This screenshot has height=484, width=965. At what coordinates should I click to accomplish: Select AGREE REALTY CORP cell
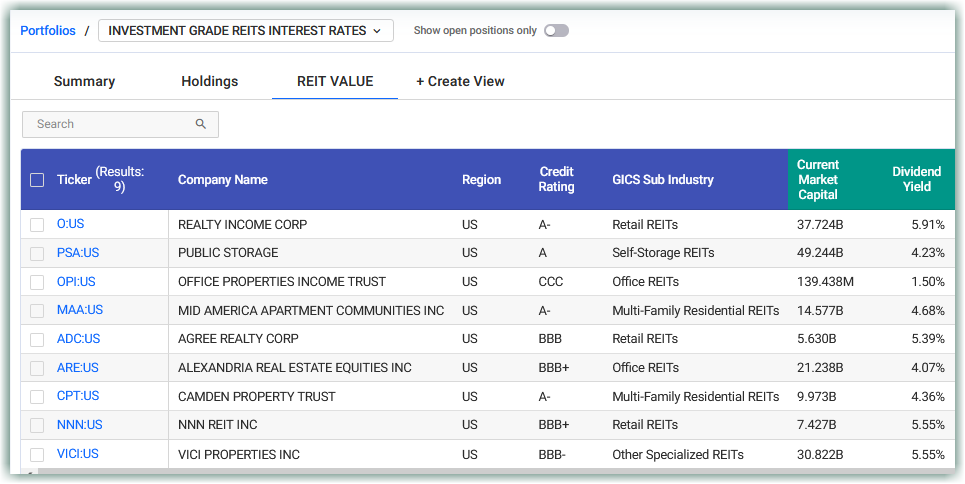coord(238,339)
